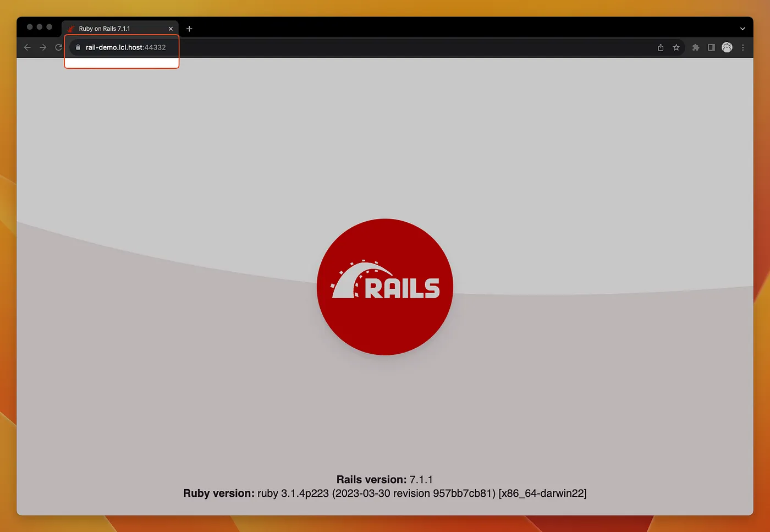Click the forward navigation arrow
The image size is (770, 532).
click(42, 47)
